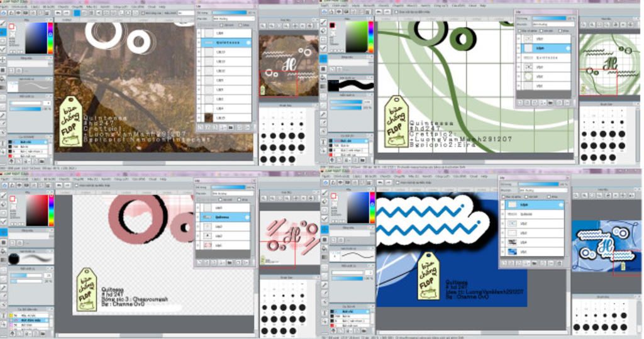Hide Quintesse layer in pink-canvas layer panel
The width and height of the screenshot is (644, 339).
[x=199, y=217]
